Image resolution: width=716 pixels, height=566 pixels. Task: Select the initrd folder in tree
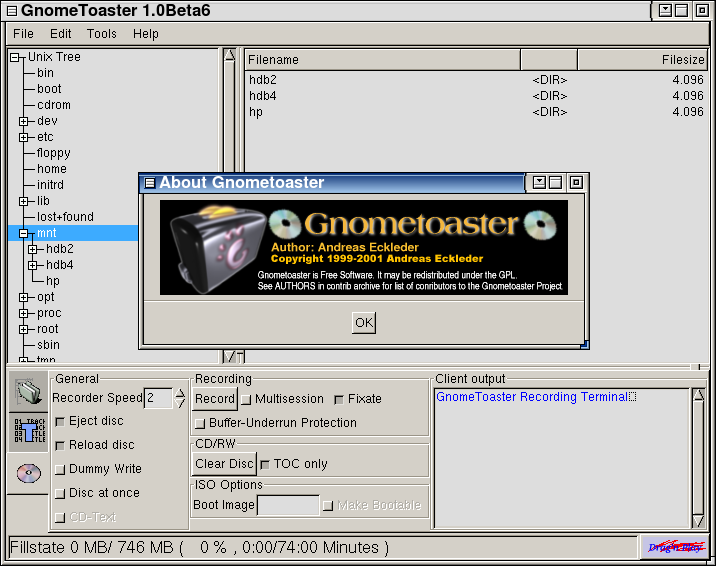[50, 185]
